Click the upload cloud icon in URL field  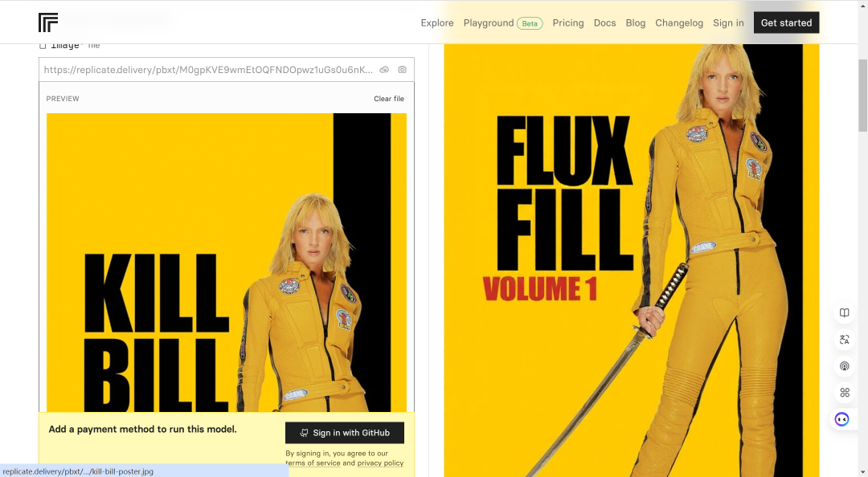[384, 70]
